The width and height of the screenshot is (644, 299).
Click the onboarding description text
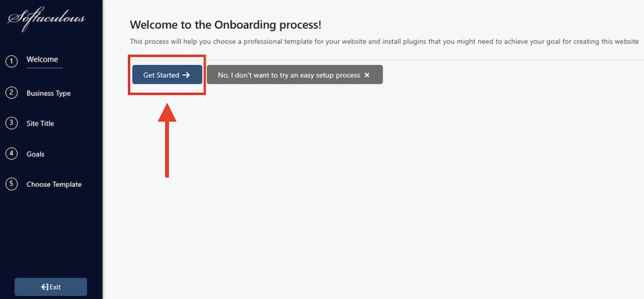click(x=384, y=42)
